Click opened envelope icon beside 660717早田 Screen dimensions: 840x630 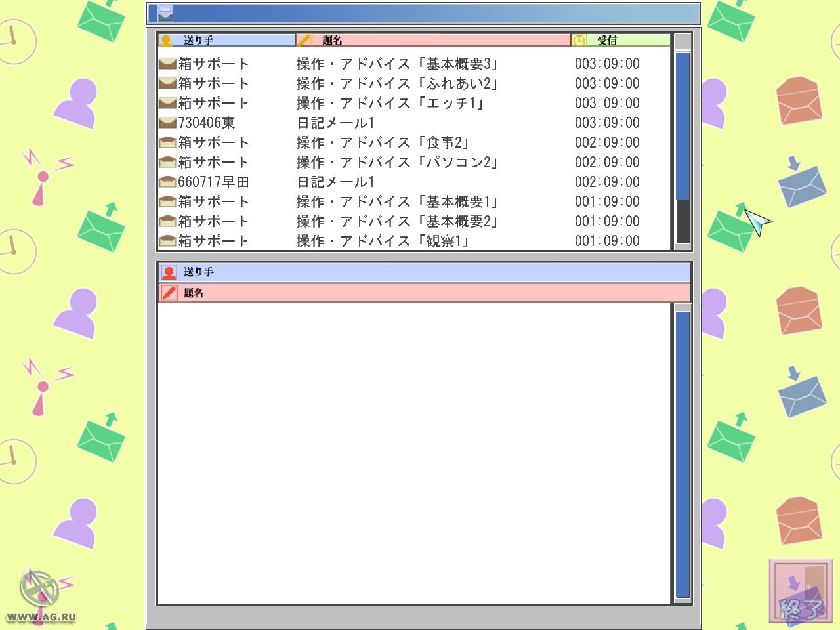point(167,182)
